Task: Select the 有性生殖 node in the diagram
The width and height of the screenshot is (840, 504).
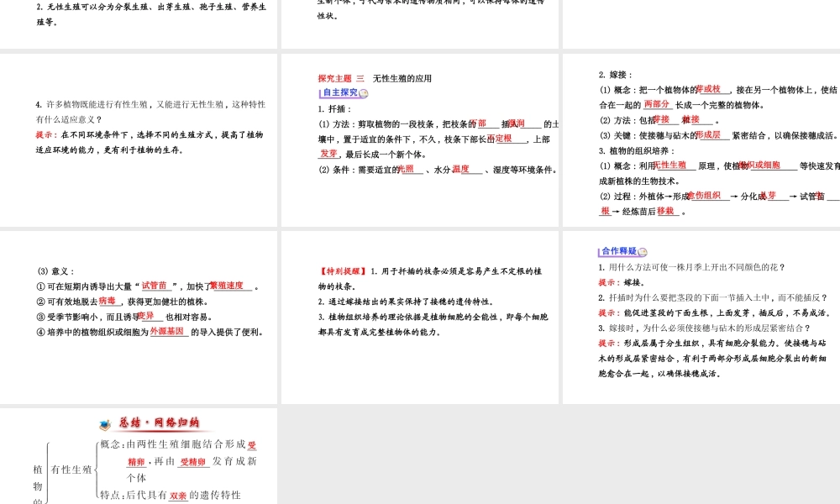Action: click(x=71, y=470)
